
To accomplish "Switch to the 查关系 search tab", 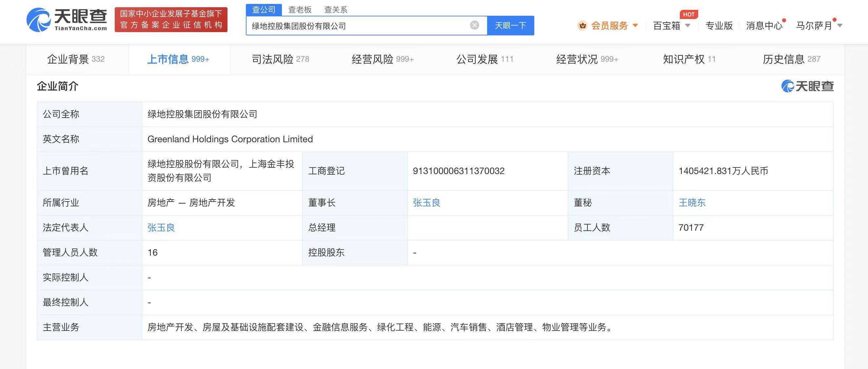I will (336, 10).
